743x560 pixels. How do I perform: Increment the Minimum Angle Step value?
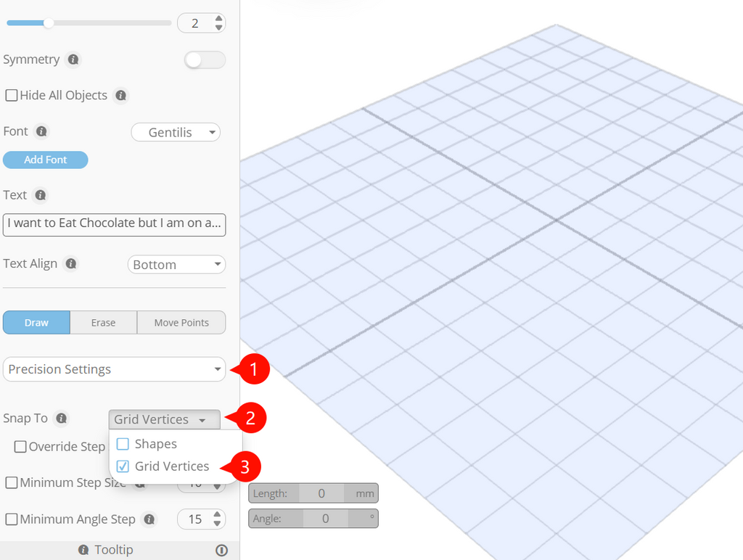pyautogui.click(x=217, y=514)
